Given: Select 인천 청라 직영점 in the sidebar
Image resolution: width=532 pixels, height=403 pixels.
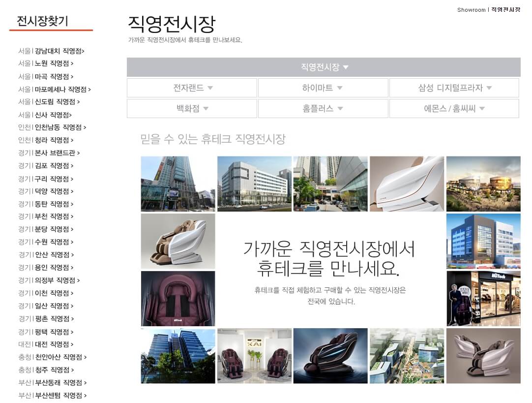Looking at the screenshot, I should pos(46,140).
